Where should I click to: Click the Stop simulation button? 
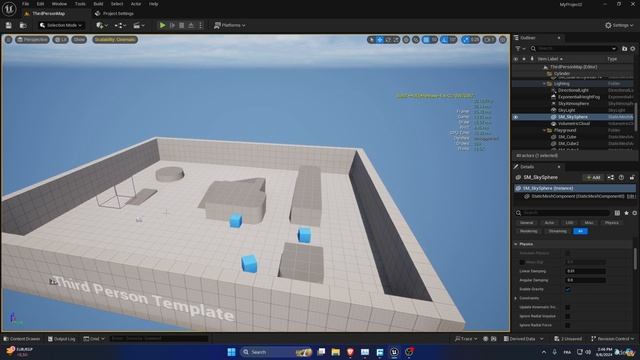(182, 25)
